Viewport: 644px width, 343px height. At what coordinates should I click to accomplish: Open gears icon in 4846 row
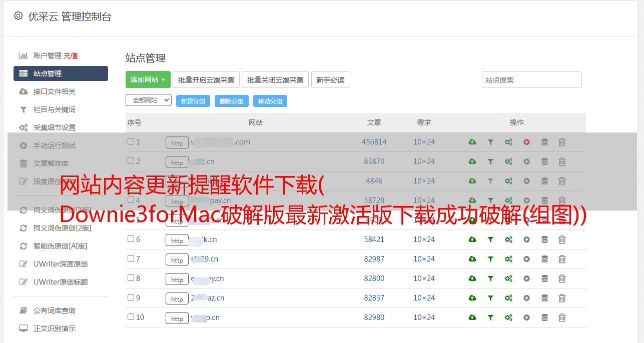(508, 181)
